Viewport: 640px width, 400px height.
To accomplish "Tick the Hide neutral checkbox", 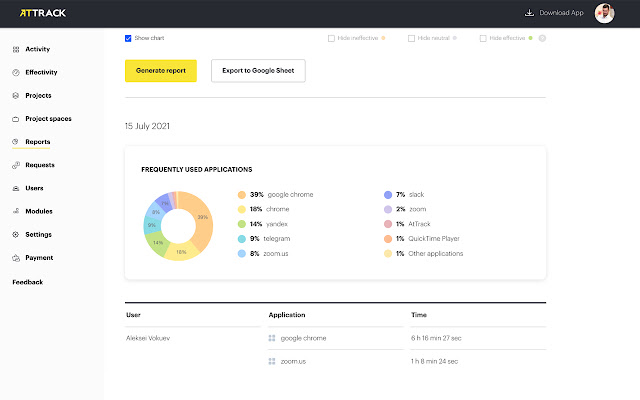I will tap(411, 38).
